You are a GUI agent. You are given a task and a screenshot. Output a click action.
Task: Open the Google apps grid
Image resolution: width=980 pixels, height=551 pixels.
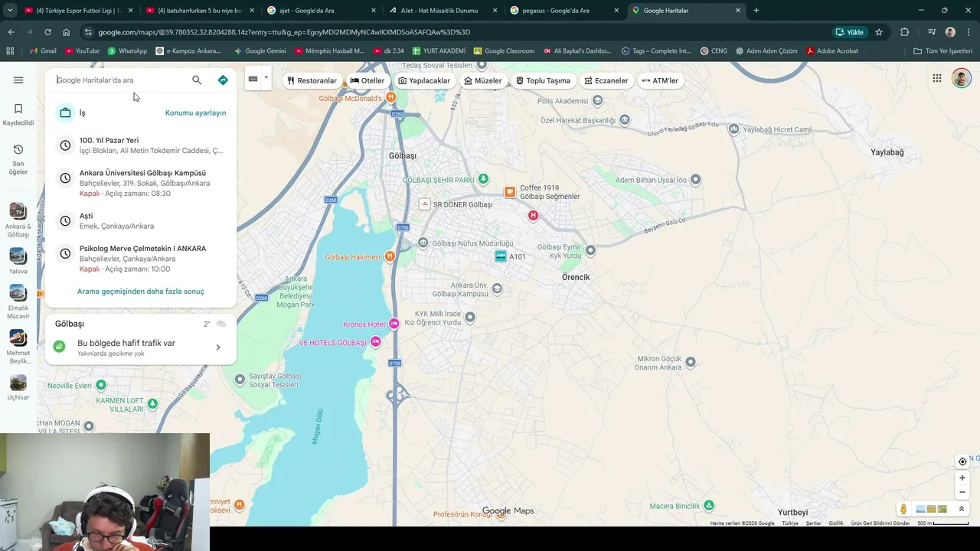(x=937, y=78)
